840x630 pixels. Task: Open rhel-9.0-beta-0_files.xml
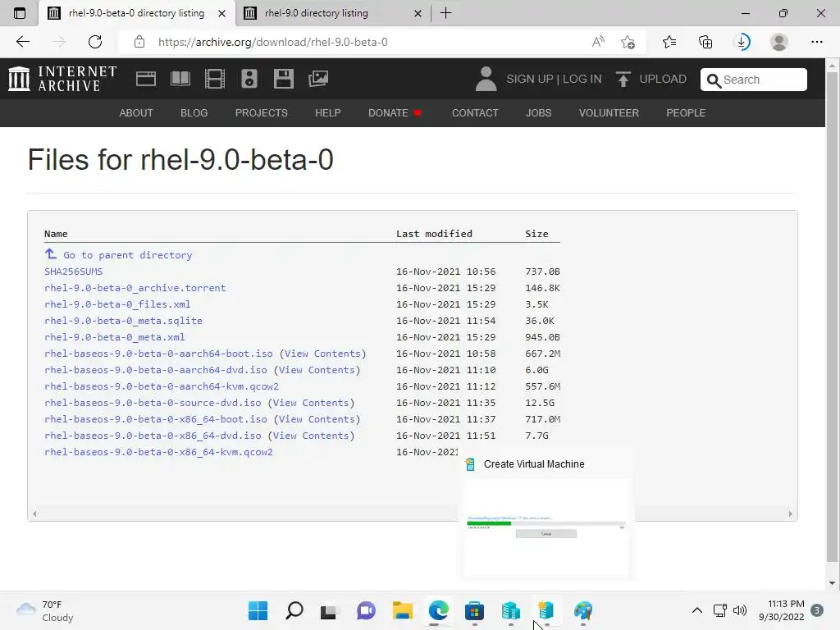tap(117, 304)
